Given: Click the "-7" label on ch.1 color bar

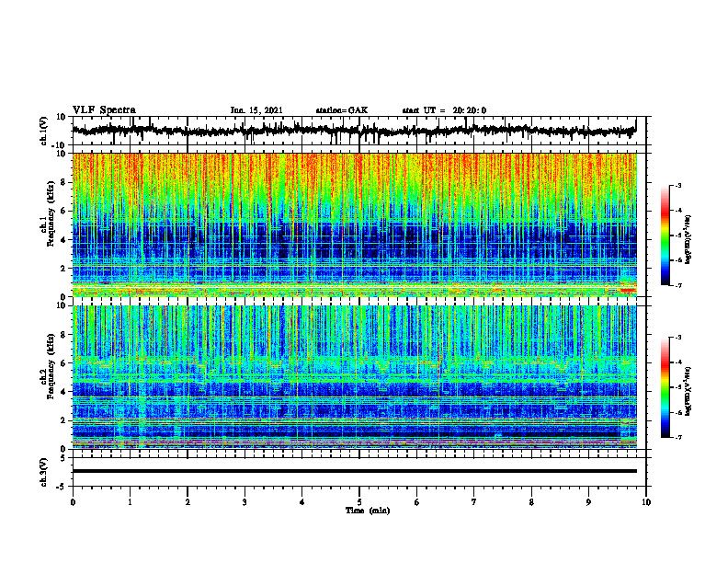Looking at the screenshot, I should 678,285.
